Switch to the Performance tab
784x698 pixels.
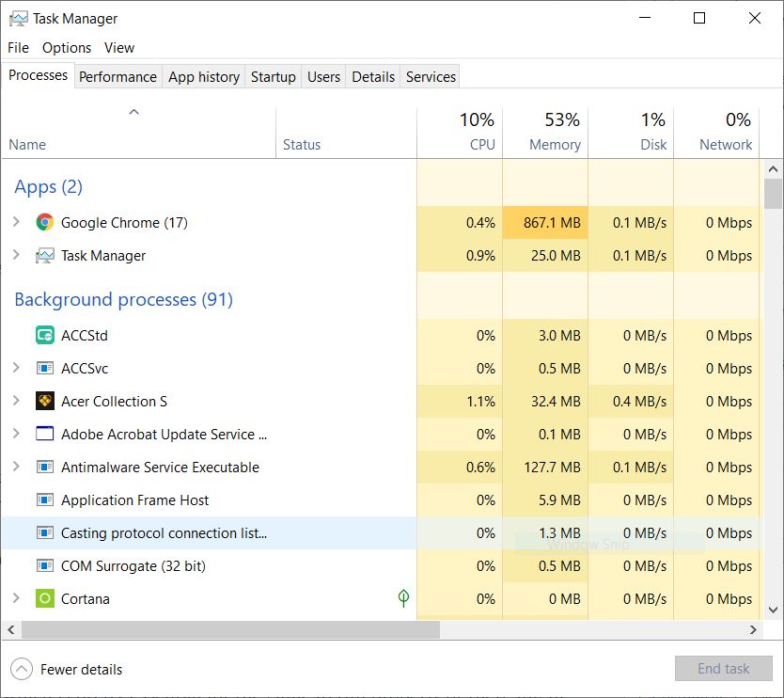pyautogui.click(x=118, y=76)
